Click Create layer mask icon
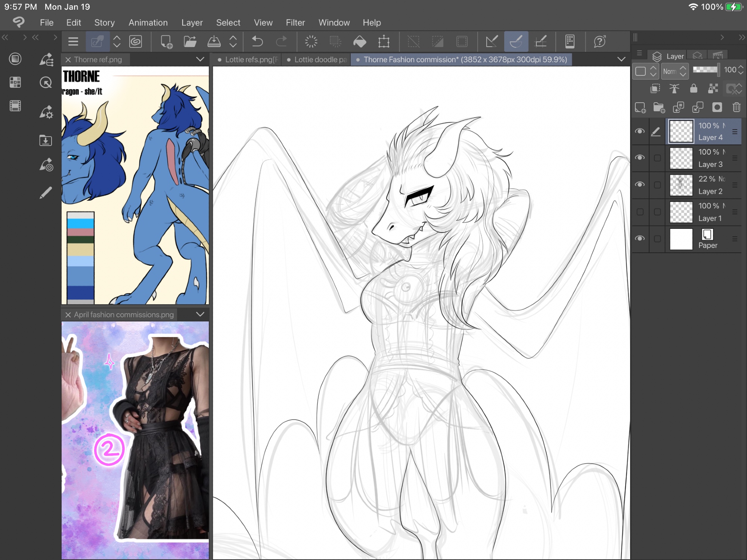The image size is (747, 560). 717,108
